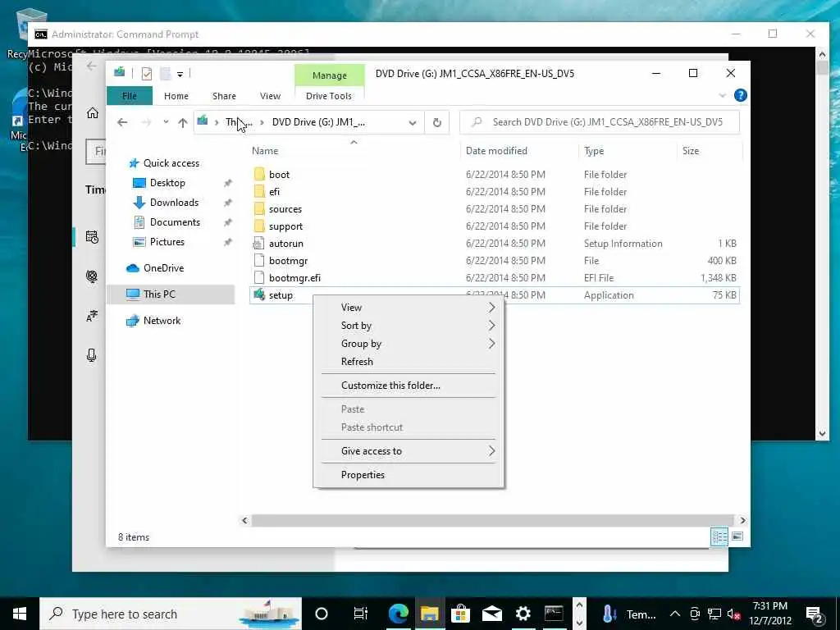
Task: Switch to Details view layout button
Action: pyautogui.click(x=719, y=536)
